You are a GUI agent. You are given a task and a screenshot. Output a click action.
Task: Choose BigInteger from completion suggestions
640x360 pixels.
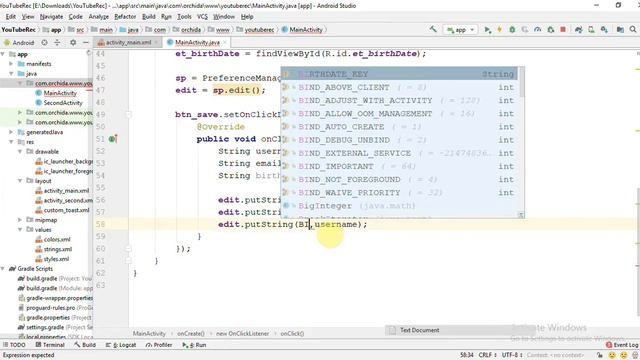click(399, 206)
